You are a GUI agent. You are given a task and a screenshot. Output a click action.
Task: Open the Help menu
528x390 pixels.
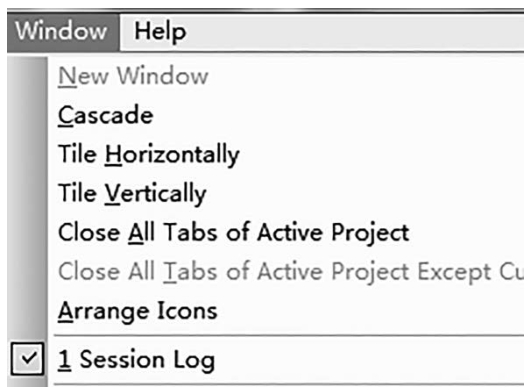160,32
